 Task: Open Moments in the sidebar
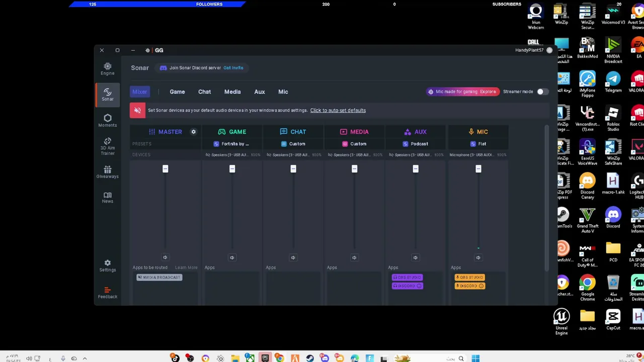click(x=107, y=121)
